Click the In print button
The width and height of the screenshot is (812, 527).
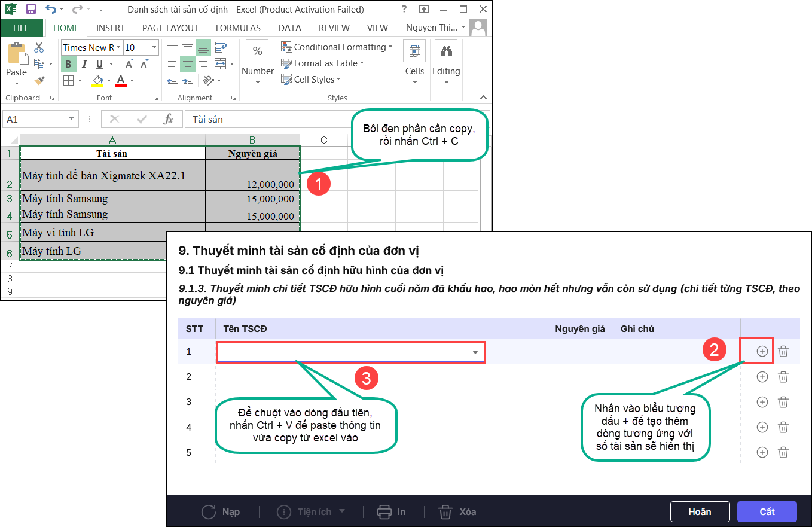(392, 512)
